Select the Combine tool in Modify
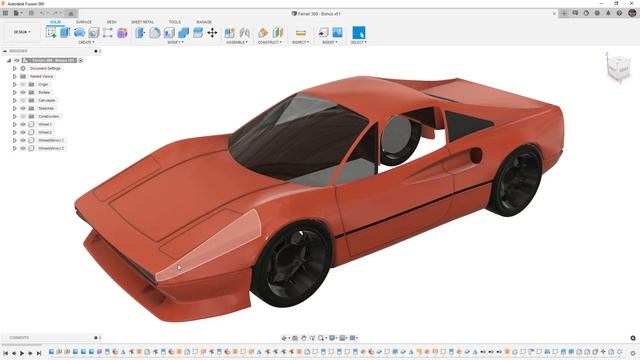The width and height of the screenshot is (640, 360). click(184, 33)
